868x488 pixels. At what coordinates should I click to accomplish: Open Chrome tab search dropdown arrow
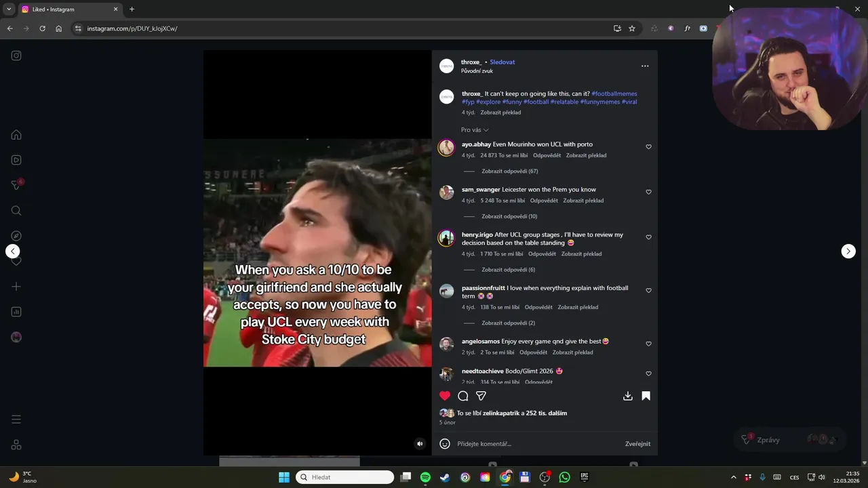pyautogui.click(x=9, y=9)
